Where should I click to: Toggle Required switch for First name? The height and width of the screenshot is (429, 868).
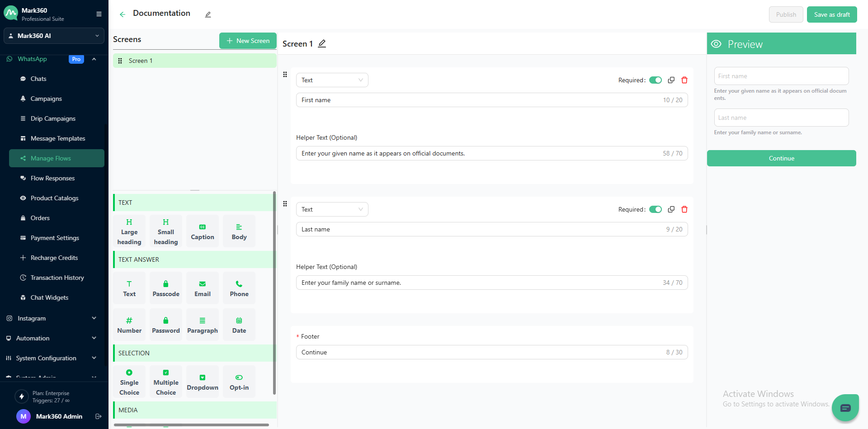655,80
